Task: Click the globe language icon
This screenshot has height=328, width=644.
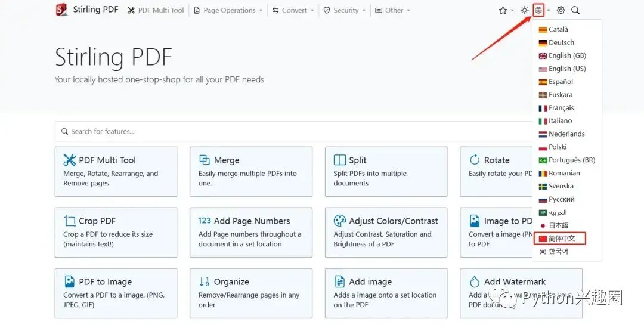Action: 538,10
